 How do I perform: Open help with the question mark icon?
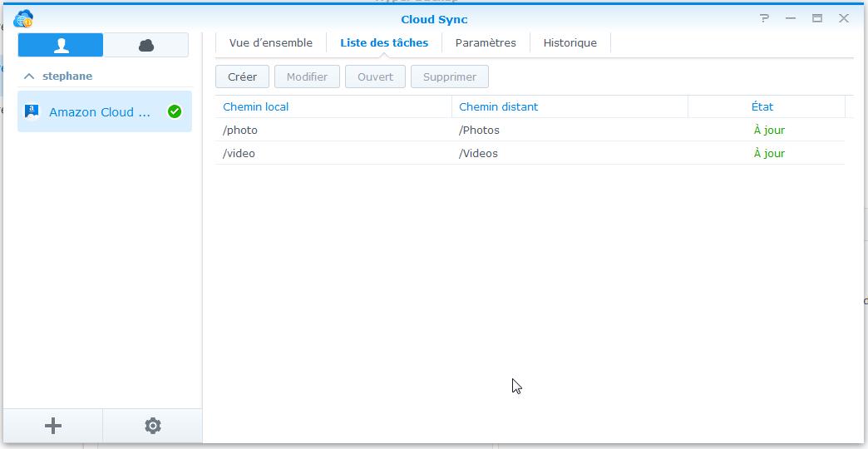[764, 18]
